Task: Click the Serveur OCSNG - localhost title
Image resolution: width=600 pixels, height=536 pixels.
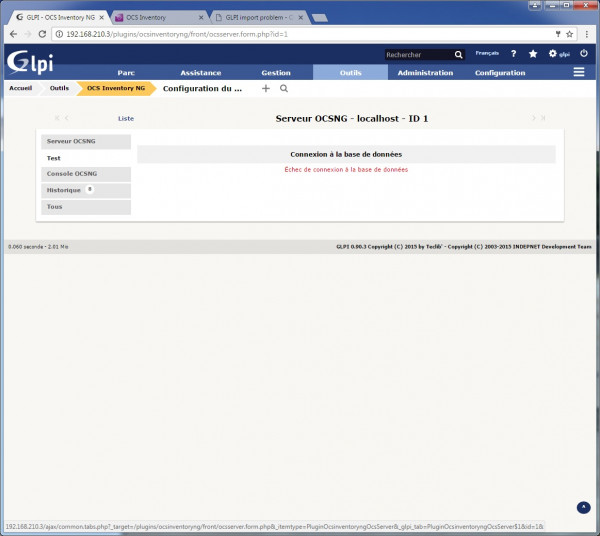Action: click(352, 119)
